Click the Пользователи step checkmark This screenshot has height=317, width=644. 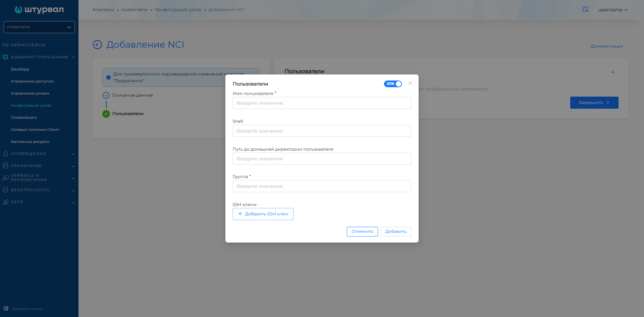pyautogui.click(x=106, y=114)
